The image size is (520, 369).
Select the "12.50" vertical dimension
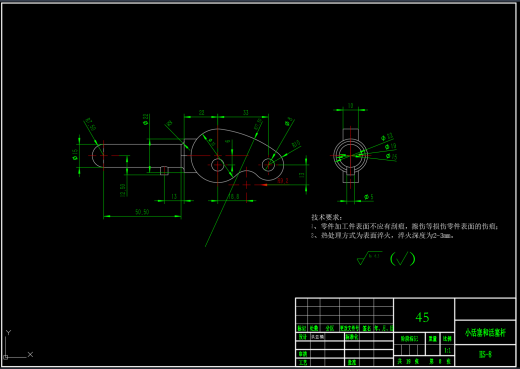coord(123,190)
